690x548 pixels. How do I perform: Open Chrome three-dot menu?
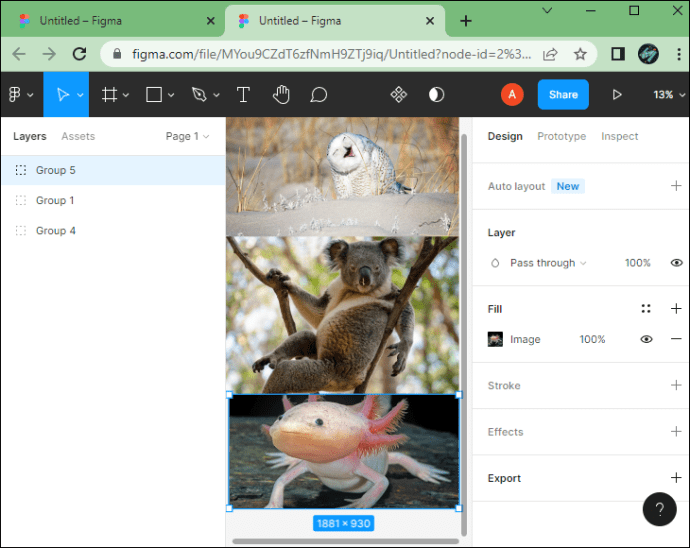point(679,54)
